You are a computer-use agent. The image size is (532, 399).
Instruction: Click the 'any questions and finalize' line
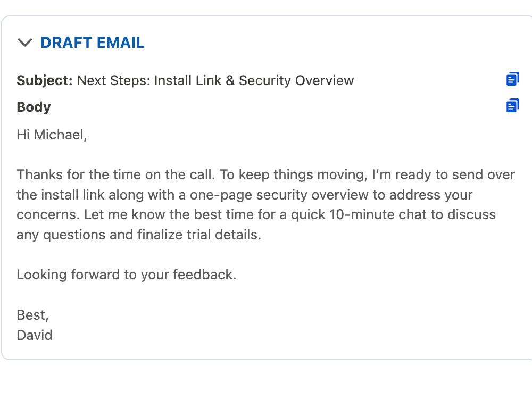(x=139, y=235)
